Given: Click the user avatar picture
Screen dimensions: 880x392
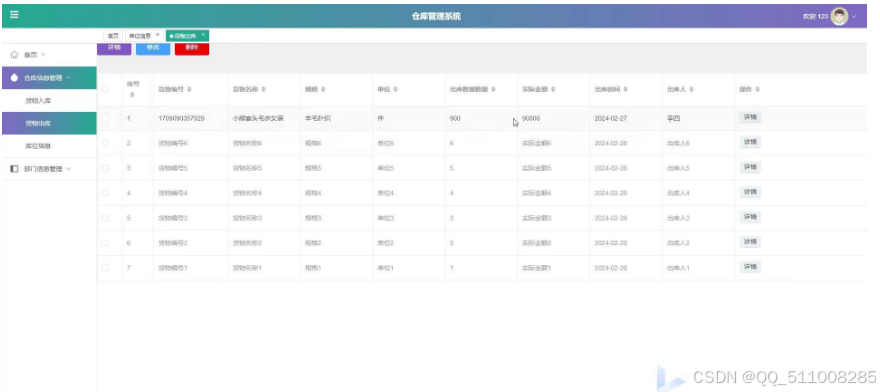Looking at the screenshot, I should point(840,16).
